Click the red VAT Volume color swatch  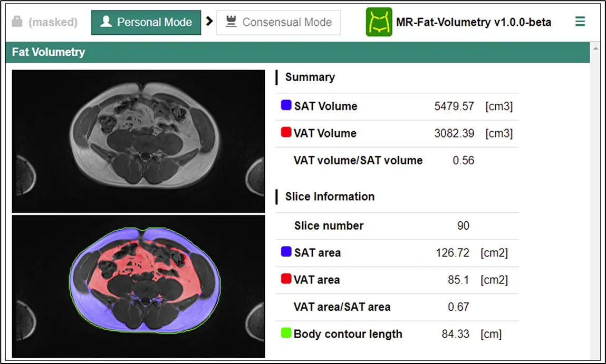pyautogui.click(x=286, y=133)
